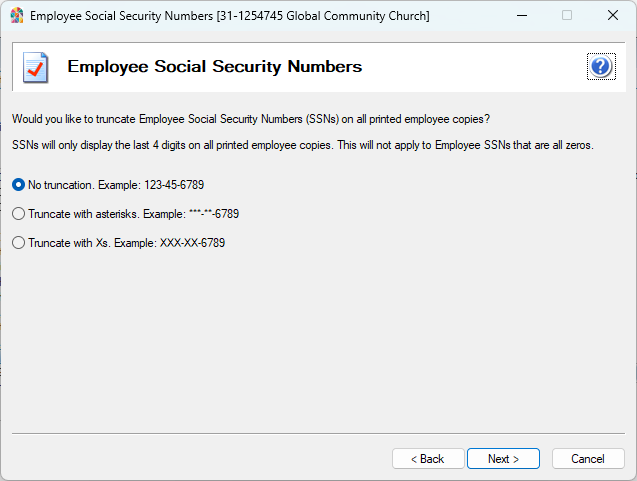
Task: Click the help question mark icon
Action: (x=600, y=67)
